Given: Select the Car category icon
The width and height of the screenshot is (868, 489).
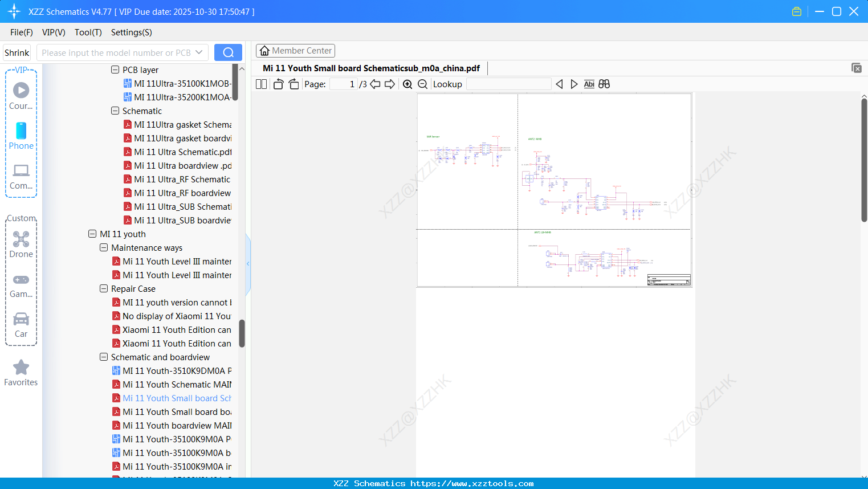Looking at the screenshot, I should [21, 325].
